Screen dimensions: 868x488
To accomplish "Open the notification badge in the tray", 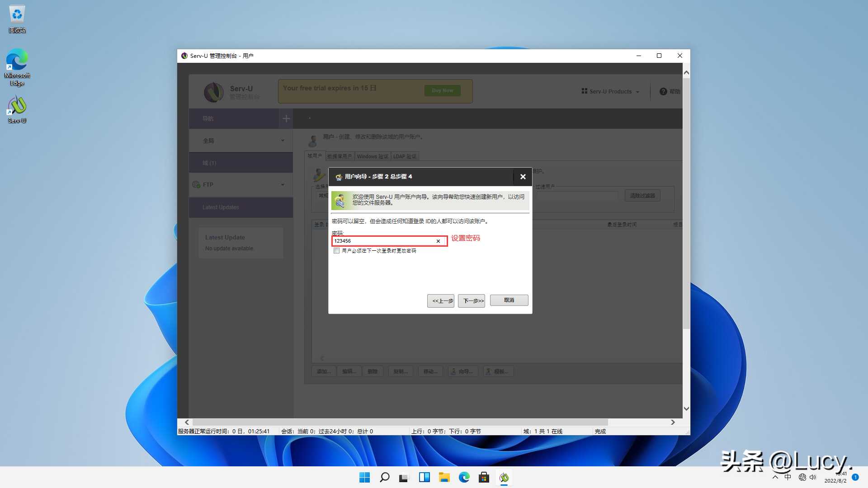I will point(855,477).
